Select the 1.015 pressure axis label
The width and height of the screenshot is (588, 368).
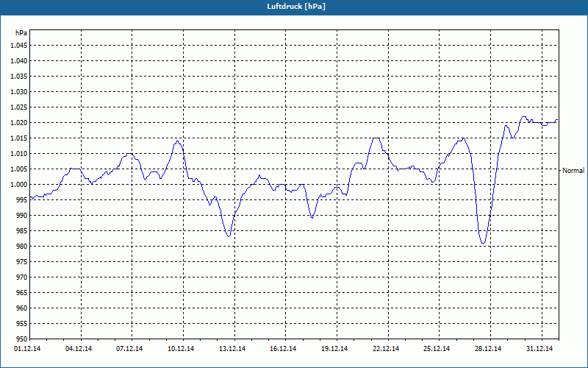[19, 138]
